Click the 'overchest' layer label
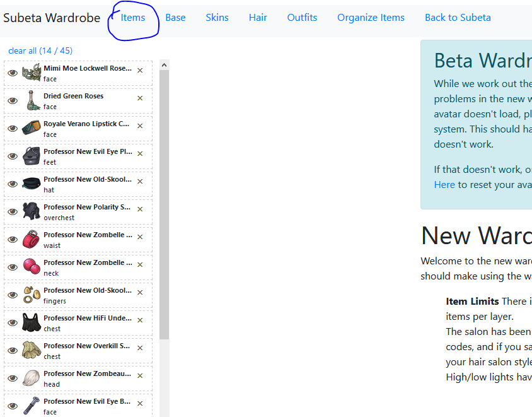Viewport: 532px width, 417px height. pyautogui.click(x=59, y=218)
